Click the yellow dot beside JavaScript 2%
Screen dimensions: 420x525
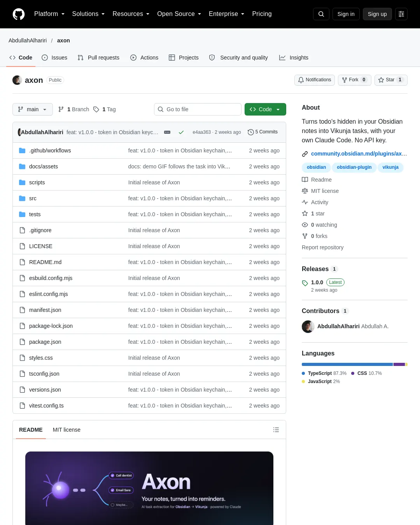click(303, 381)
